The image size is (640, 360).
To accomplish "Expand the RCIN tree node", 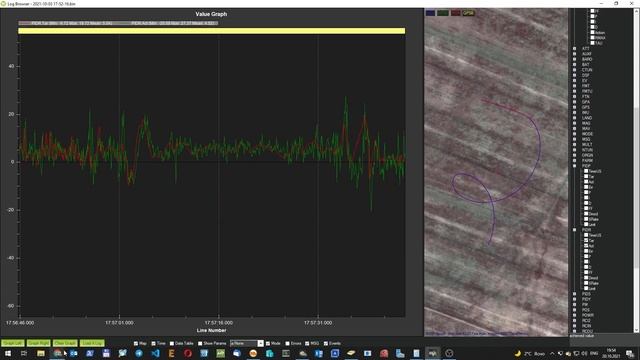I will point(575,325).
